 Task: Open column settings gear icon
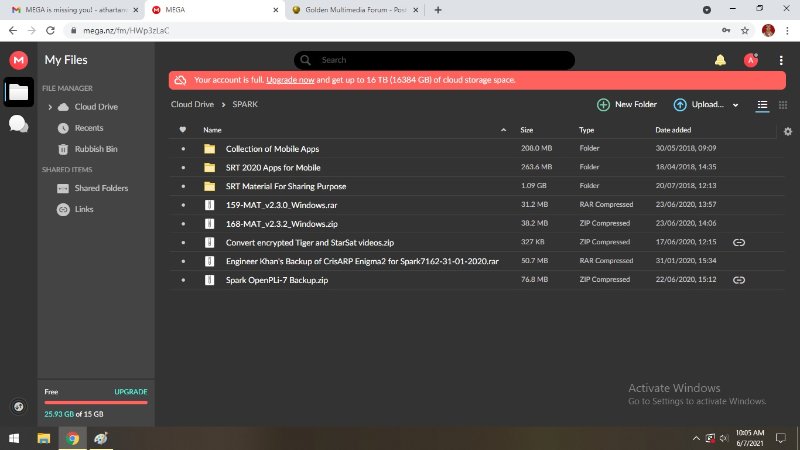[x=788, y=131]
